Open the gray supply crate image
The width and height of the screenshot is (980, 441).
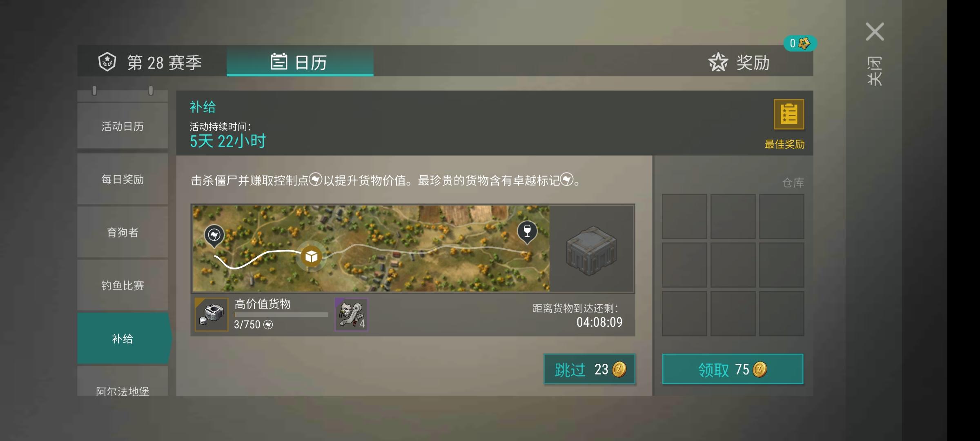tap(591, 251)
